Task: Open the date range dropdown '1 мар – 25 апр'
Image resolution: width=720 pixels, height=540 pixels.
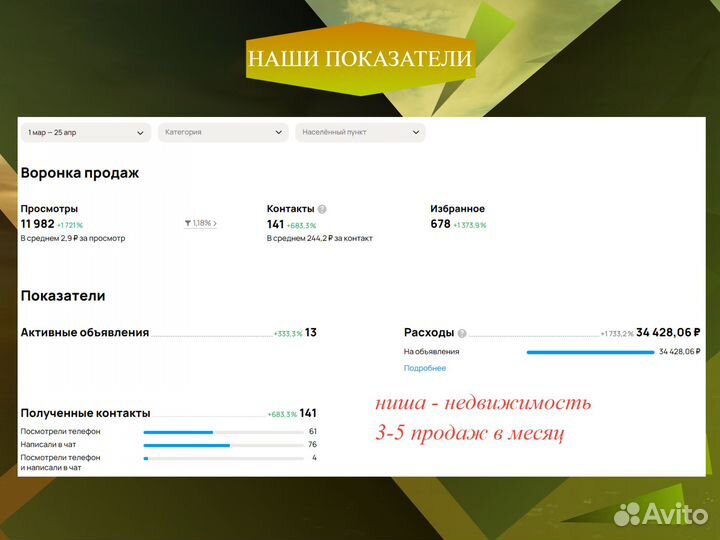Action: pos(86,133)
